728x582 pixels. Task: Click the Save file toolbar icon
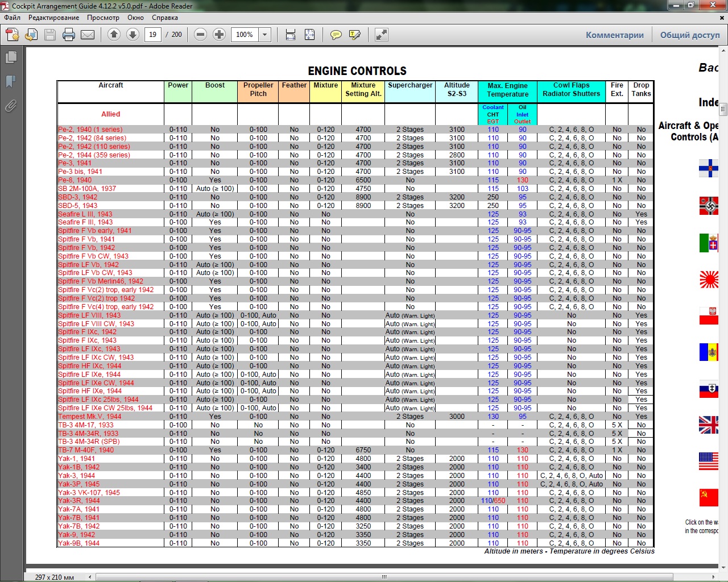[x=50, y=35]
